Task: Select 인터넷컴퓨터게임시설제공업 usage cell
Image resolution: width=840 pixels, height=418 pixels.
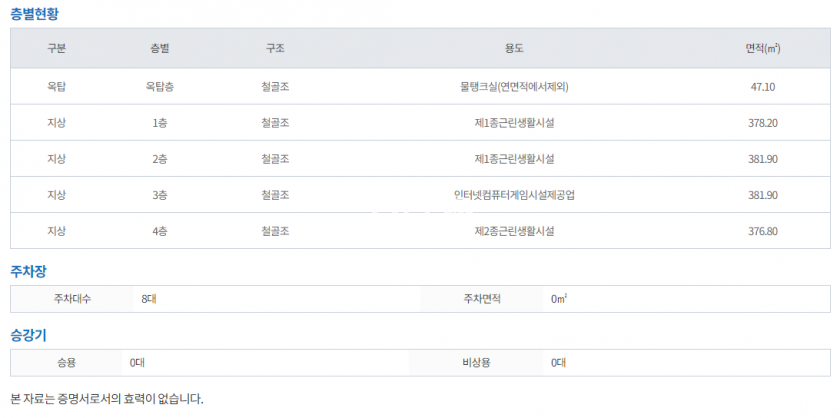Action: [x=514, y=195]
